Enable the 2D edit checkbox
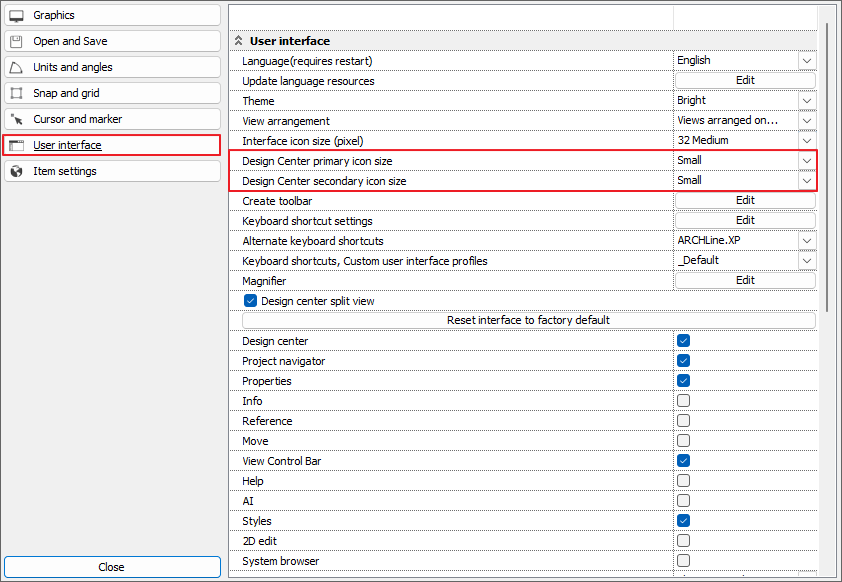 pyautogui.click(x=683, y=541)
